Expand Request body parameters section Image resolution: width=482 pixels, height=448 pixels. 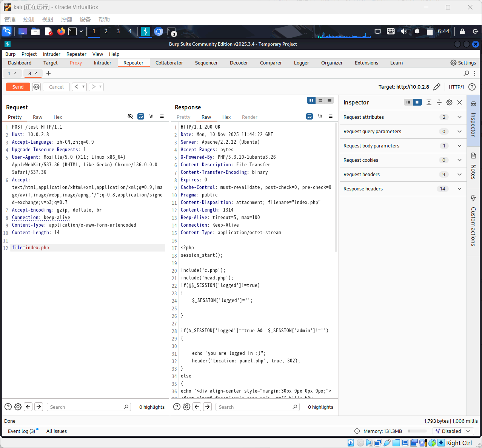[x=459, y=146]
